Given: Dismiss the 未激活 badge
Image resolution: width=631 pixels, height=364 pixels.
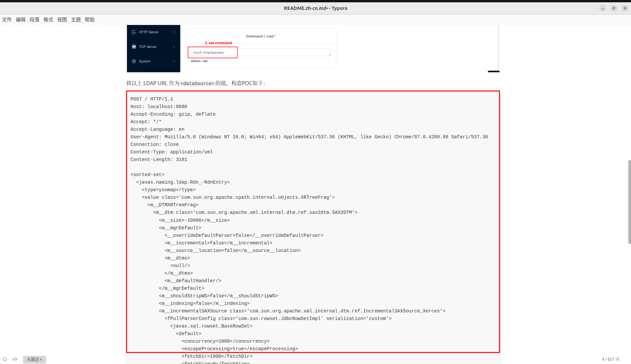Looking at the screenshot, I should click(41, 359).
